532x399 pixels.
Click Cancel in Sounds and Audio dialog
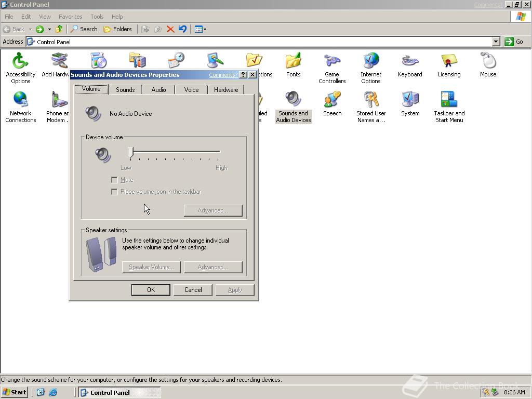coord(193,290)
